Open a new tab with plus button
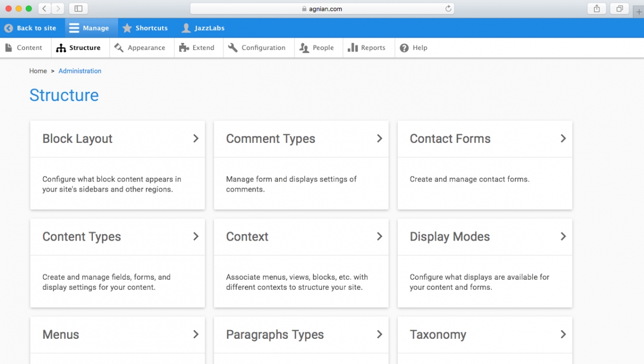Viewport: 644px width, 364px height. 639,12
